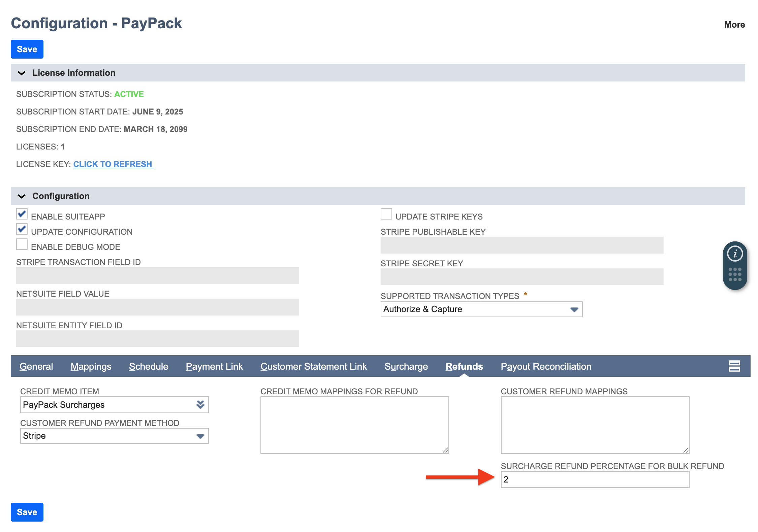The width and height of the screenshot is (758, 532).
Task: Open Supported Transaction Types dropdown
Action: (574, 309)
